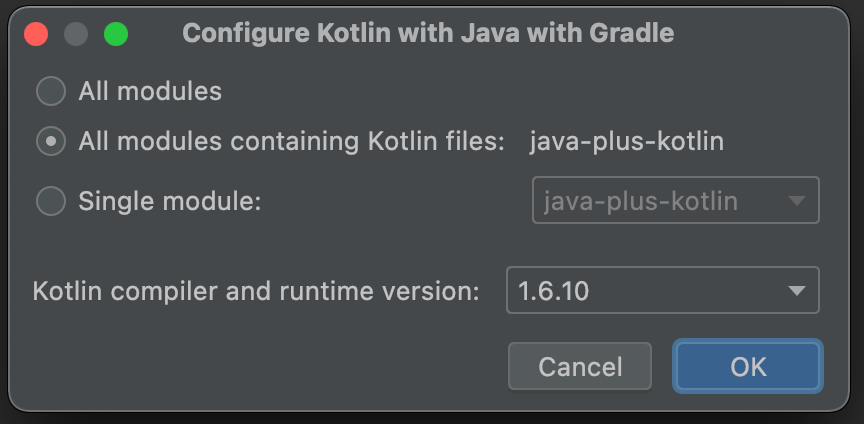Click the "Configure Kotlin with Java with Gradle" title
Viewport: 864px width, 424px height.
[428, 34]
